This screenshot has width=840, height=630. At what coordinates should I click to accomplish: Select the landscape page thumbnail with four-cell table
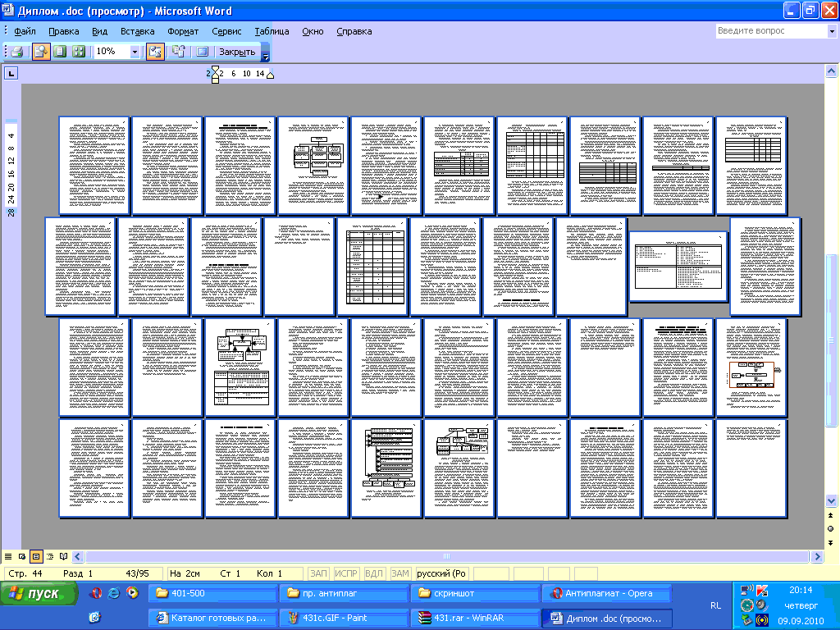(x=678, y=267)
